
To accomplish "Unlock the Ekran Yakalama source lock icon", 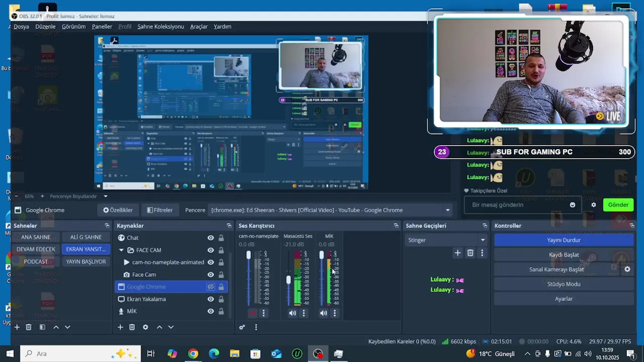I will point(221,299).
